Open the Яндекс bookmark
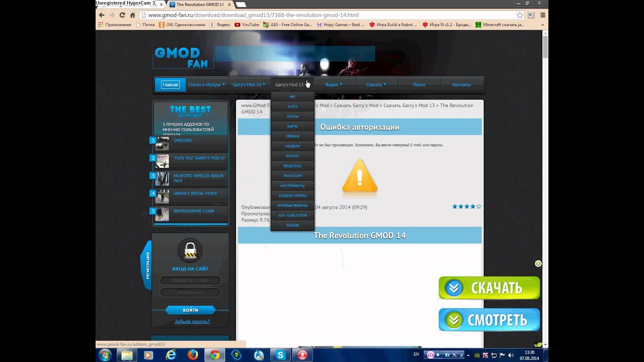Screen dimensions: 644x362 point(220,25)
